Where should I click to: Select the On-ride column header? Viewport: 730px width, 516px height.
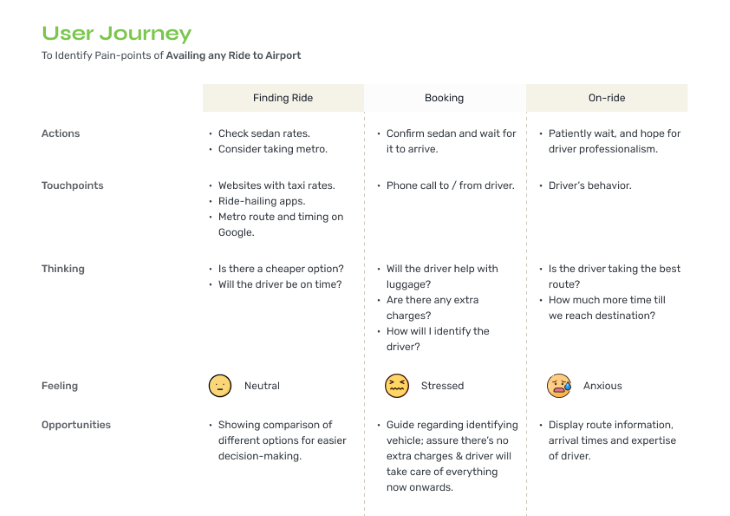tap(607, 98)
